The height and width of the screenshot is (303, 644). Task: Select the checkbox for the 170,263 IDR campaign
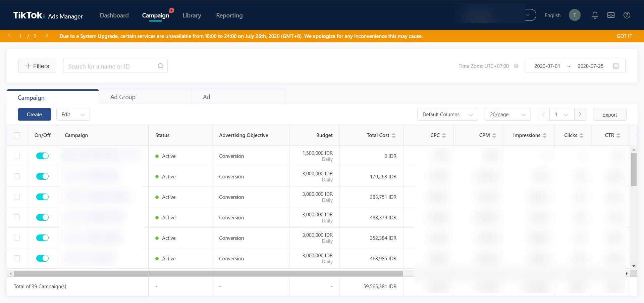click(17, 176)
